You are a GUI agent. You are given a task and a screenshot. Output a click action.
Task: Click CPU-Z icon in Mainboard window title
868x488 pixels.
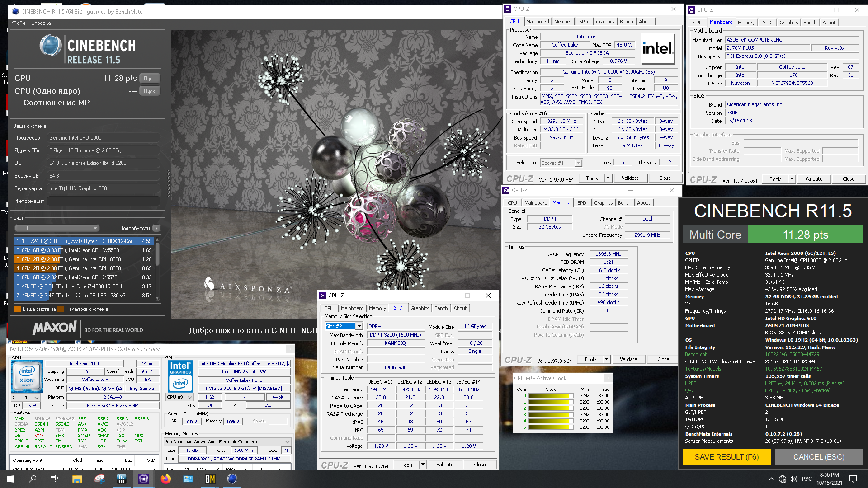coord(691,9)
